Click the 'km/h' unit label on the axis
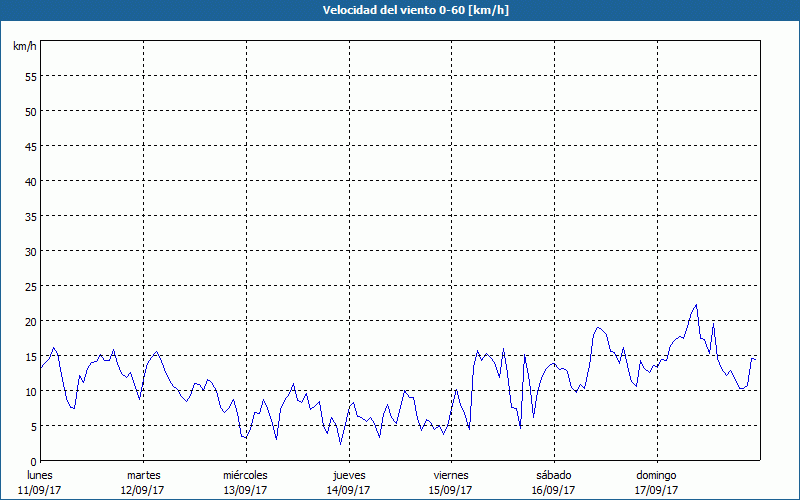The width and height of the screenshot is (800, 500). pos(24,47)
